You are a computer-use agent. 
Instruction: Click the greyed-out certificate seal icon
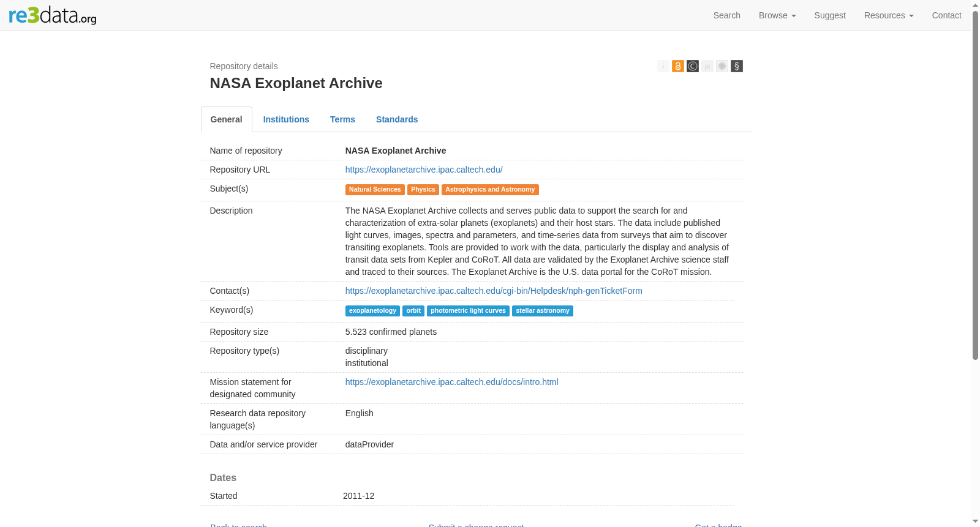coord(722,66)
